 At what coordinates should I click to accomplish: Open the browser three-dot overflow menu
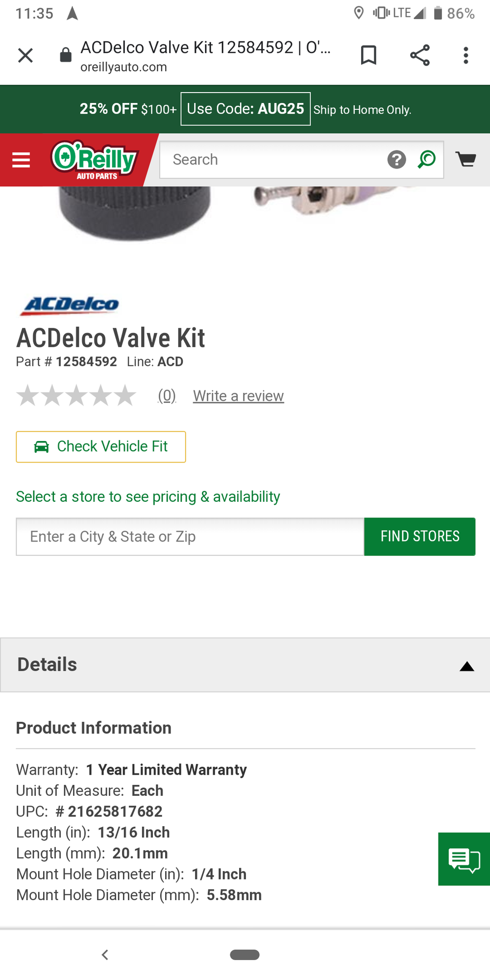pyautogui.click(x=465, y=55)
